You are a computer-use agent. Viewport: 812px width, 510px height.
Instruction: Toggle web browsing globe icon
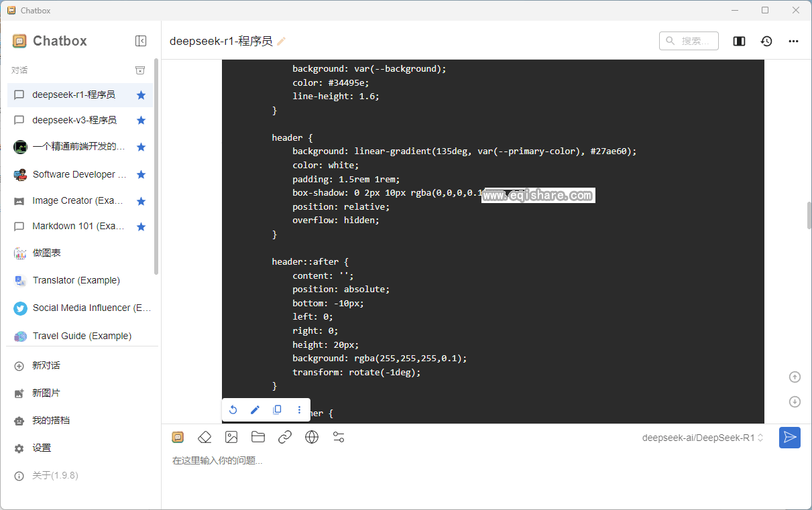[x=312, y=438]
